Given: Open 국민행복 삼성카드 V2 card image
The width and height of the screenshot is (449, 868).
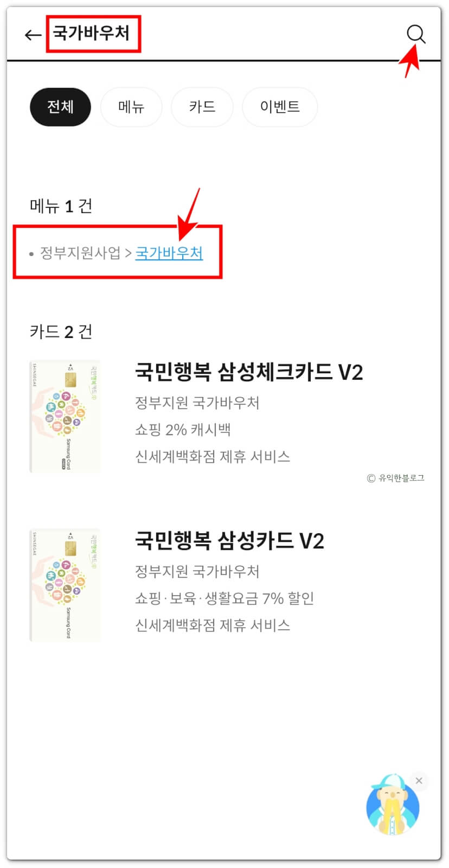Looking at the screenshot, I should click(x=65, y=585).
